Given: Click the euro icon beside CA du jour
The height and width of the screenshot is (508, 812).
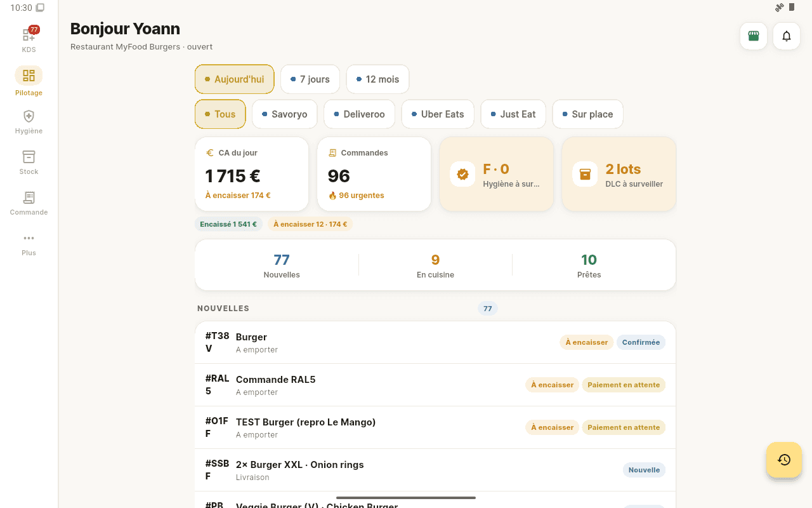Looking at the screenshot, I should point(210,153).
